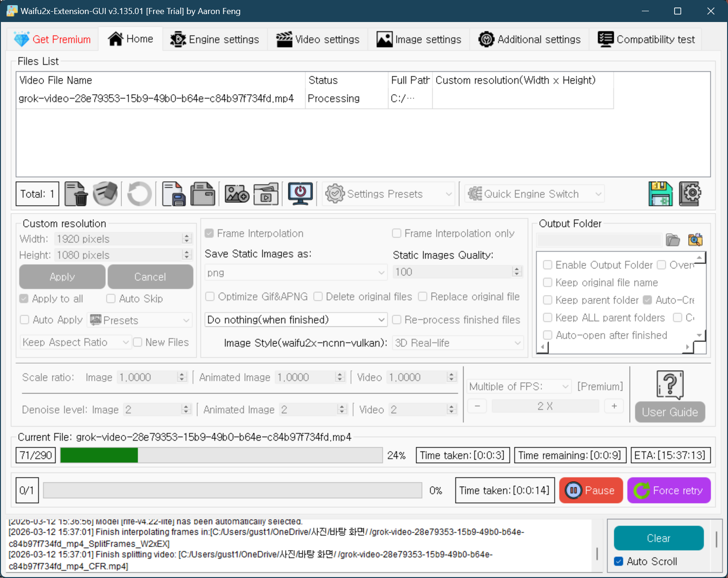Switch to Home tab
The image size is (728, 578).
(131, 39)
